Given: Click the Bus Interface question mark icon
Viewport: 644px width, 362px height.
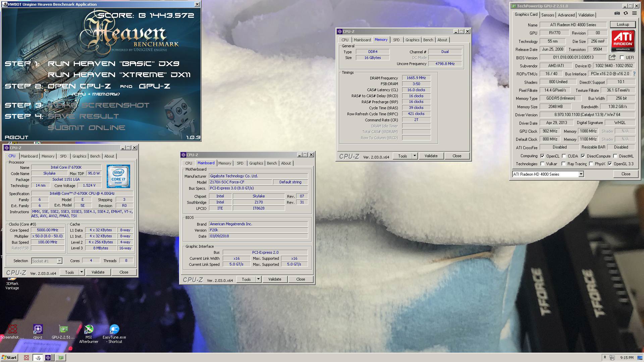Looking at the screenshot, I should (634, 74).
